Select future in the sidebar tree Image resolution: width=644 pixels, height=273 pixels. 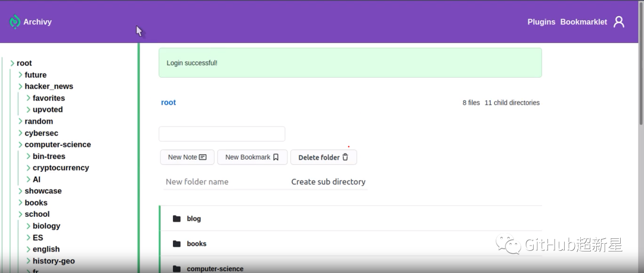coord(35,75)
